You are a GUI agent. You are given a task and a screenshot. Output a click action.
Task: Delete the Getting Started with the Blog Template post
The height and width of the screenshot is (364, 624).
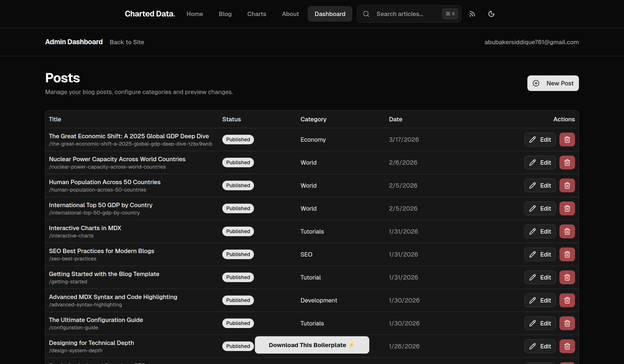(567, 277)
